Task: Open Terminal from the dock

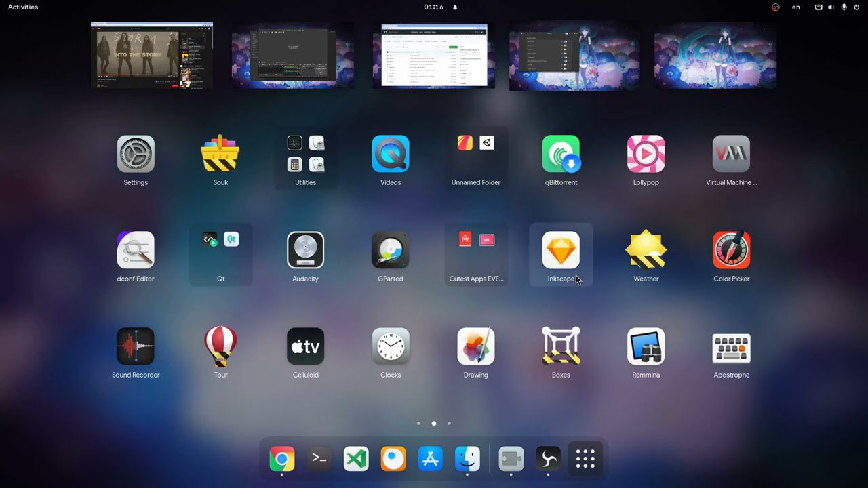Action: point(319,459)
